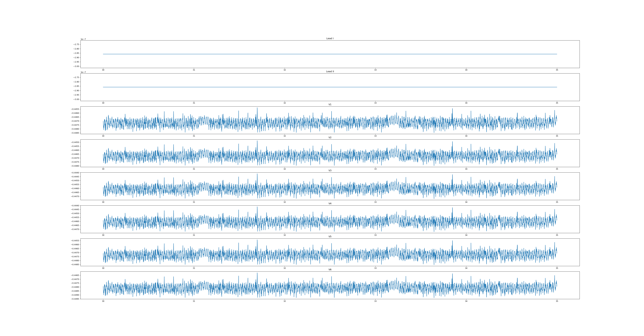This screenshot has height=336, width=644.
Task: Click the -0.4440 y-axis label on V3
Action: [75, 173]
